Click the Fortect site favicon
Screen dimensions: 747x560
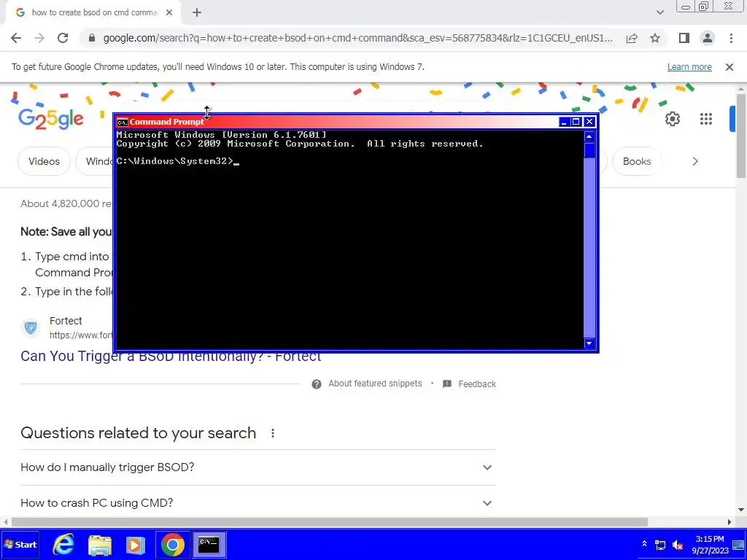click(x=31, y=327)
